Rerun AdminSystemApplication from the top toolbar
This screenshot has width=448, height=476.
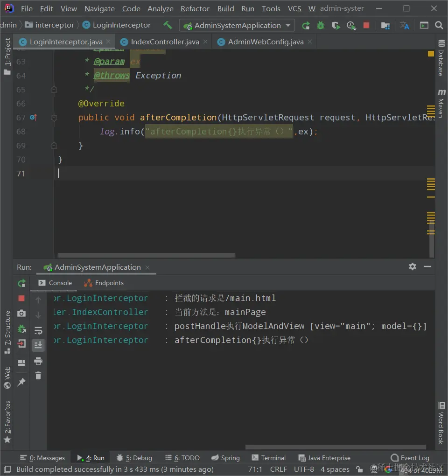coord(306,26)
